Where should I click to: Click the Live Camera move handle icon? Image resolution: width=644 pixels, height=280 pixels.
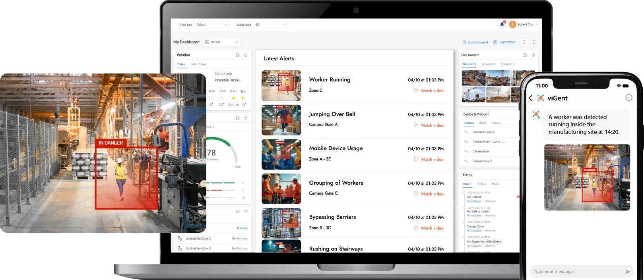(533, 55)
